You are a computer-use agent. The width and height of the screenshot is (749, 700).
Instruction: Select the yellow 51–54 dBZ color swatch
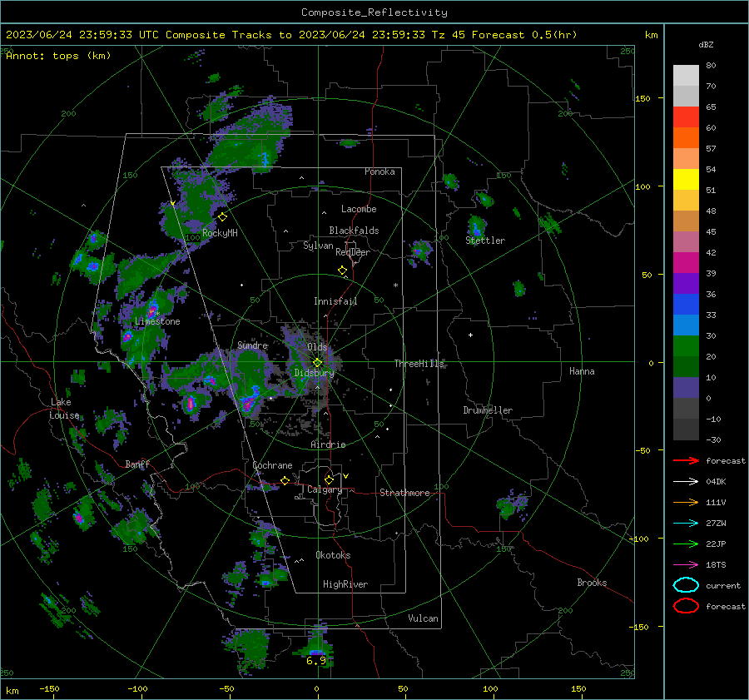pyautogui.click(x=686, y=180)
